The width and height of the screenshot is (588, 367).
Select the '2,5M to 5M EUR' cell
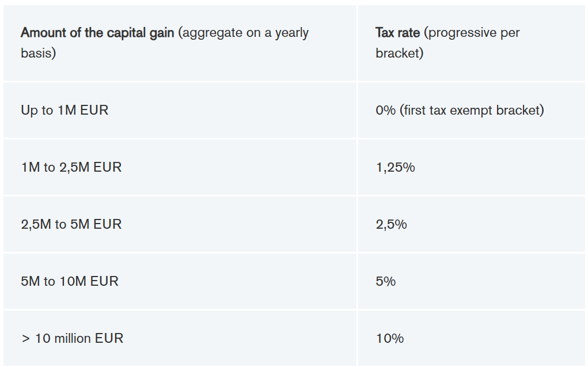pos(71,224)
